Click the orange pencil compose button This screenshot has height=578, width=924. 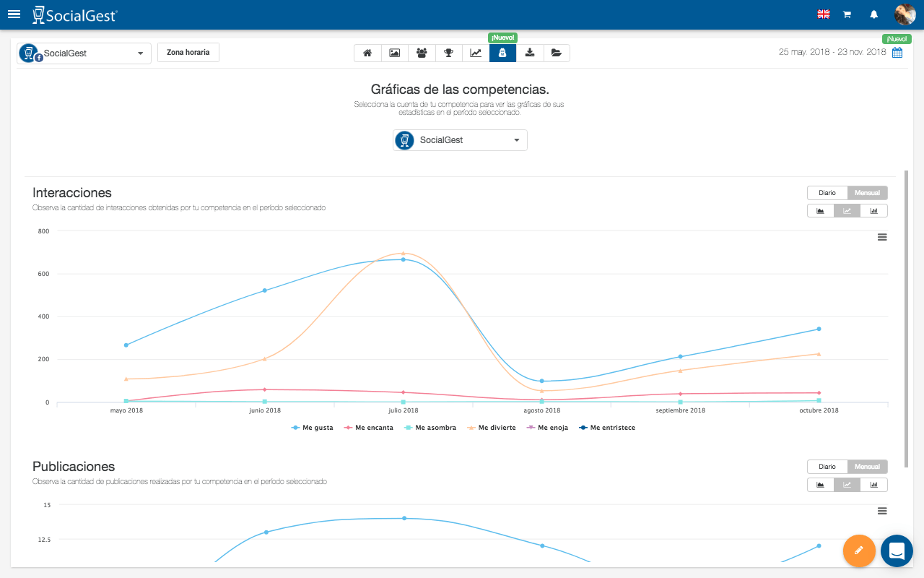click(859, 551)
